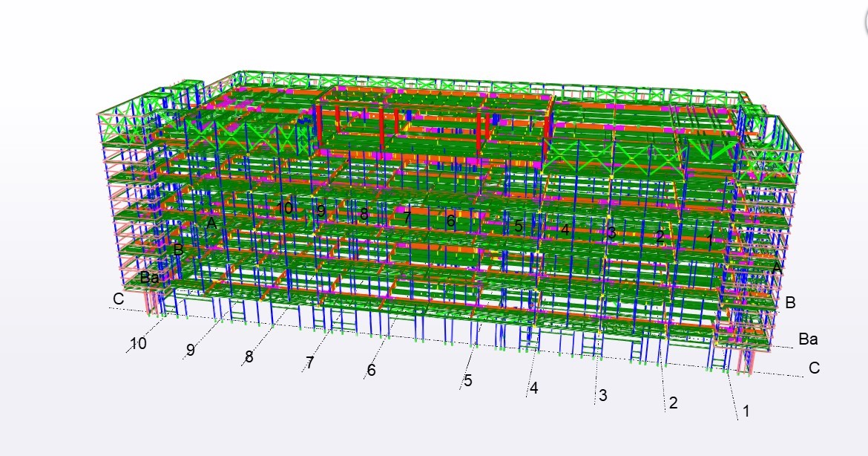Click bottom grid line label 6
Viewport: 868px width, 456px height.
click(x=371, y=370)
